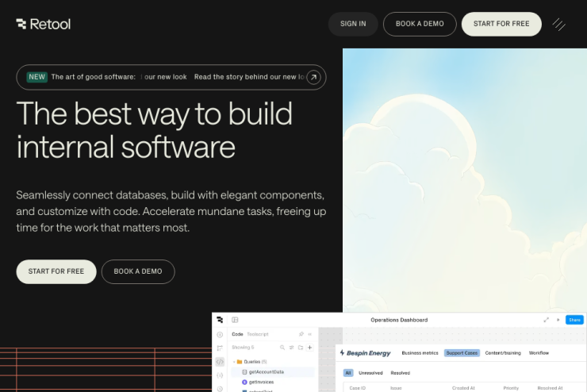
Task: Click the Case ID column header
Action: [x=357, y=388]
